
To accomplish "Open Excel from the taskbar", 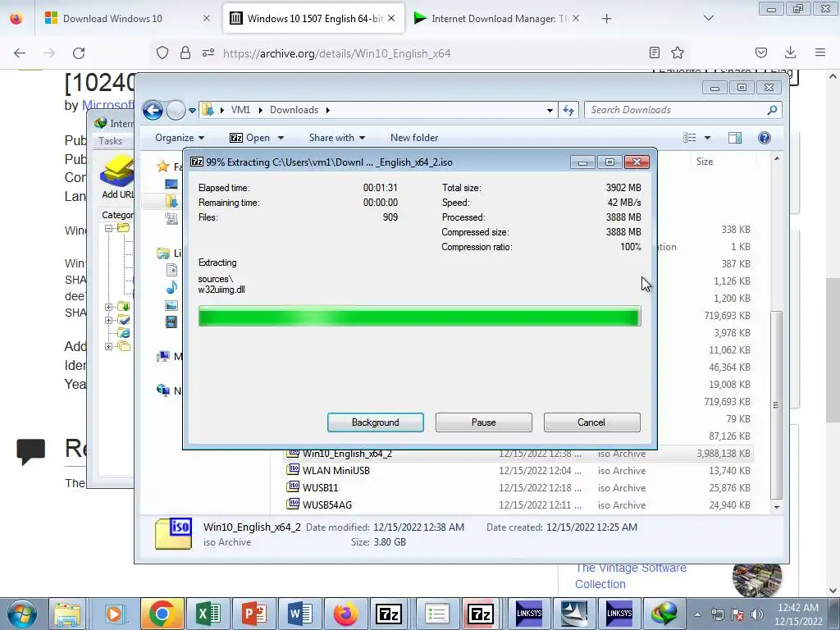I will tap(208, 614).
